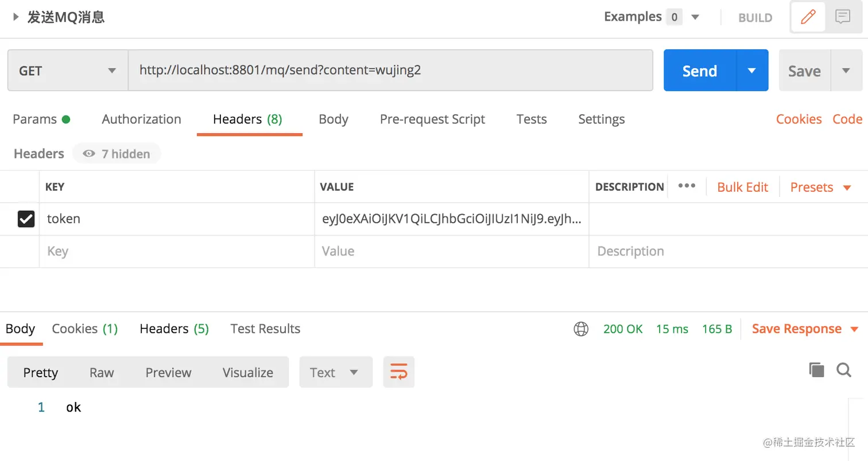Screen dimensions: 868x461
Task: Click the empty Key field
Action: click(x=177, y=251)
